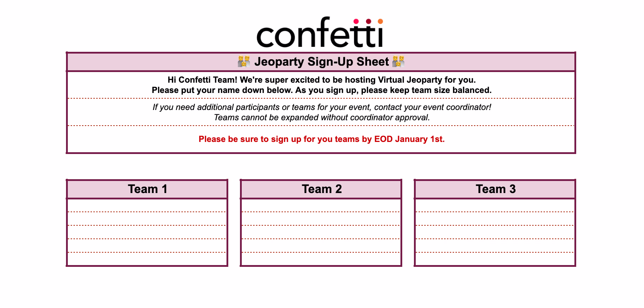Click the second name row under Team 1
This screenshot has width=644, height=308.
(147, 219)
